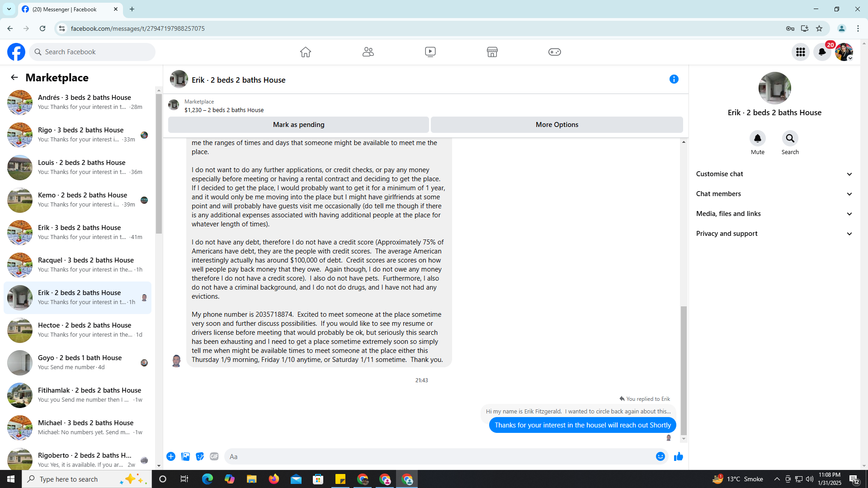
Task: Click the taskbar Type here to search box
Action: point(87,479)
